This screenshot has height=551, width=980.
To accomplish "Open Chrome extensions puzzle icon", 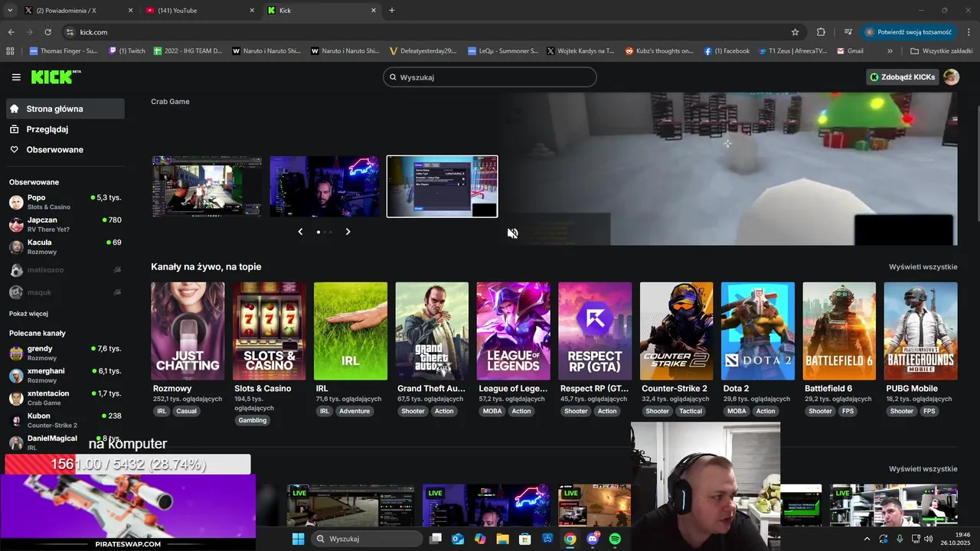I will click(821, 32).
